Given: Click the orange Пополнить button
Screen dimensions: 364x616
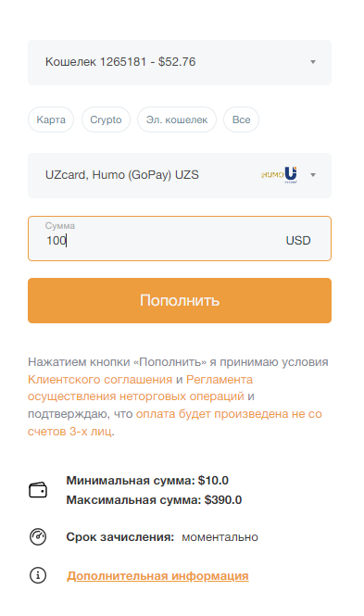Looking at the screenshot, I should 180,300.
